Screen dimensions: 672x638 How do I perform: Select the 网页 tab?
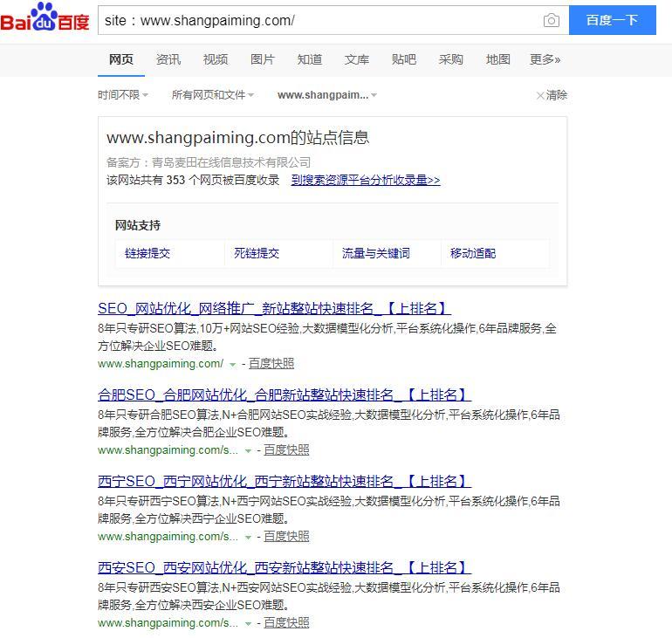click(120, 59)
